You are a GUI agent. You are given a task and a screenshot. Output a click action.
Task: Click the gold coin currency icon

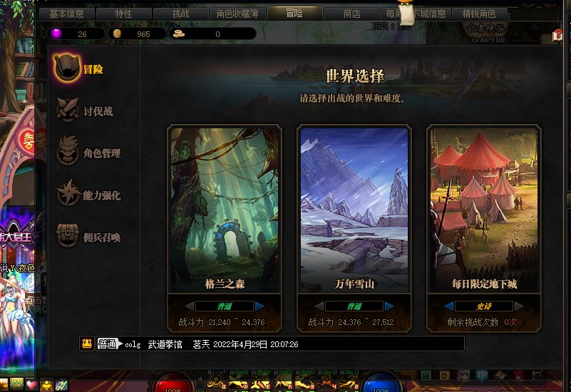(117, 33)
